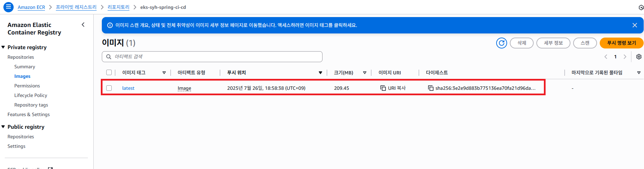The height and width of the screenshot is (169, 644).
Task: Sort by 푸시 위치 column arrow
Action: [320, 73]
